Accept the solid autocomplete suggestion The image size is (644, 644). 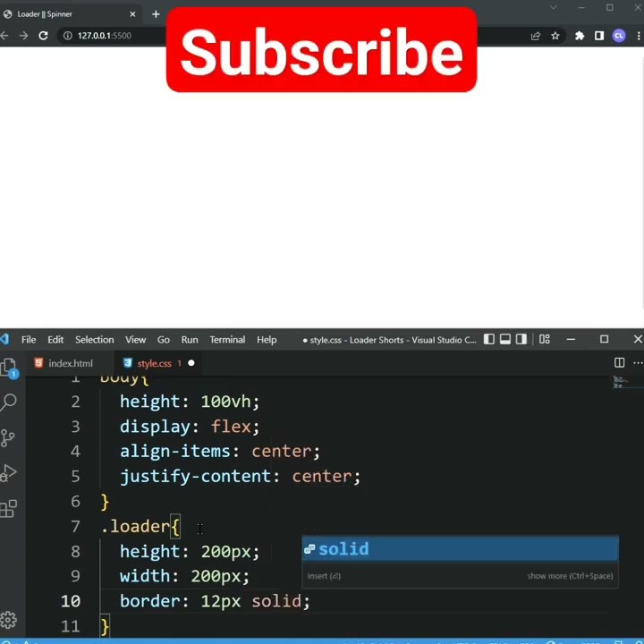tap(460, 548)
